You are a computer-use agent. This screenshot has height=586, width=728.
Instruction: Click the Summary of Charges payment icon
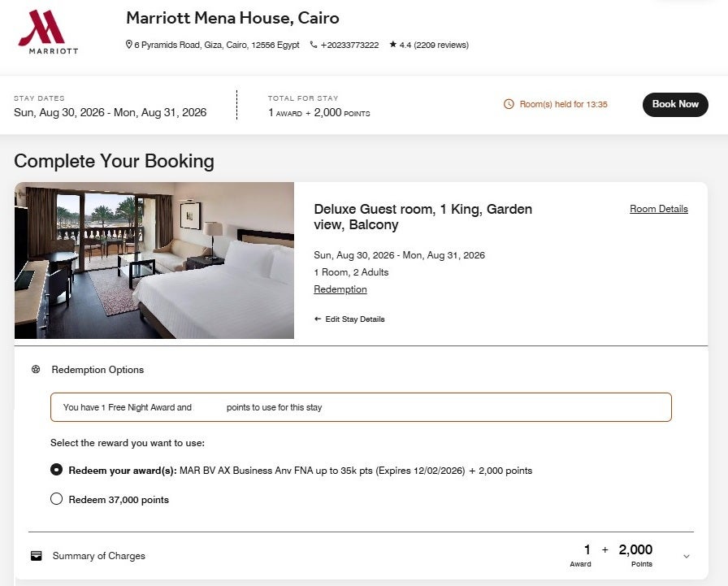[35, 556]
